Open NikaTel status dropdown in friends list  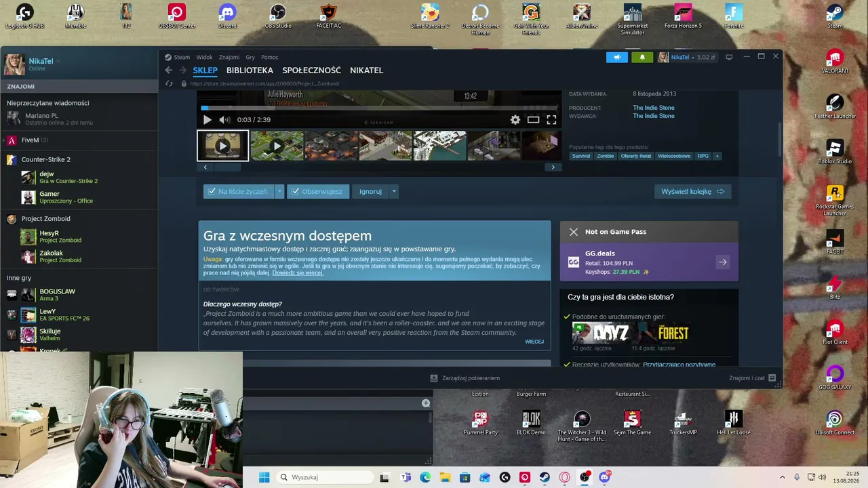pyautogui.click(x=58, y=61)
